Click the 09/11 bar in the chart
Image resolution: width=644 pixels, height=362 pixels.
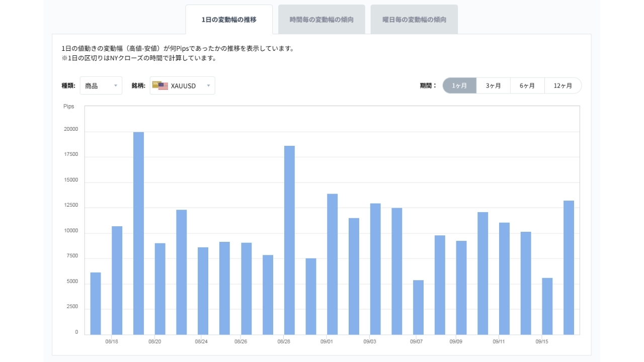[505, 279]
